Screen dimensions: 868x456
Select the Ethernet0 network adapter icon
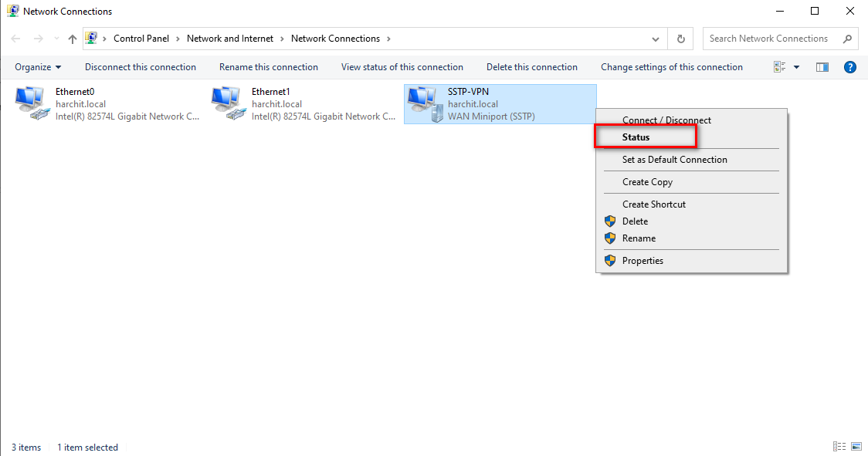point(31,103)
